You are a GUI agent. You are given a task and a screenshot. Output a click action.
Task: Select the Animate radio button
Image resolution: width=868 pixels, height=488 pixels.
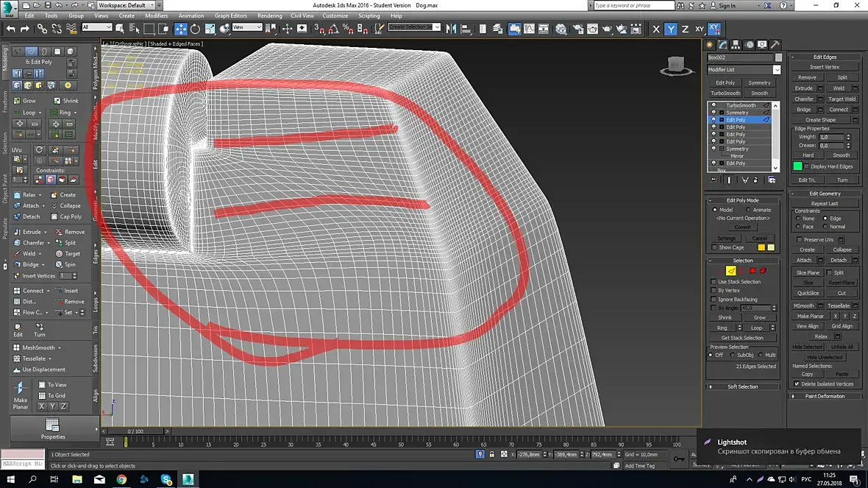point(748,210)
